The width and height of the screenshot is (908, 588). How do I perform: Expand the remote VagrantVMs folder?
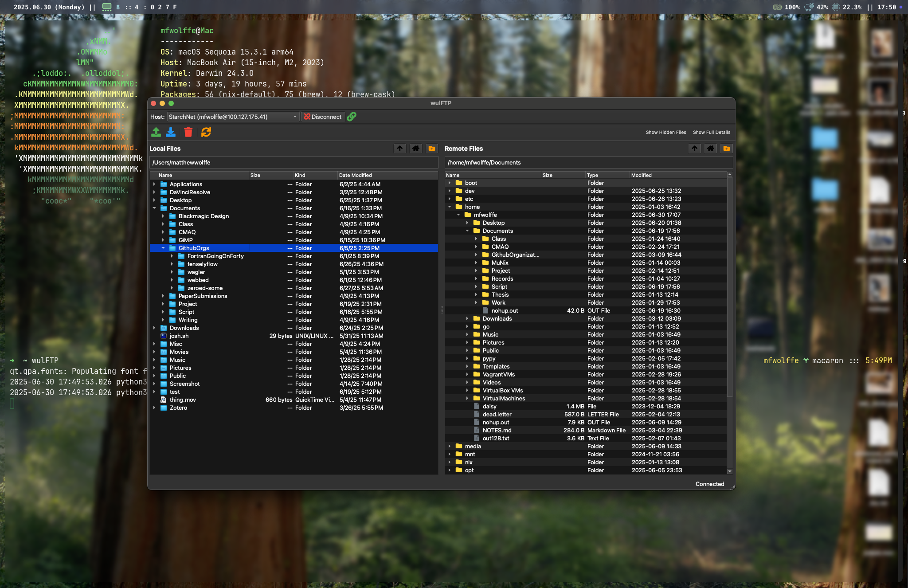pos(467,374)
